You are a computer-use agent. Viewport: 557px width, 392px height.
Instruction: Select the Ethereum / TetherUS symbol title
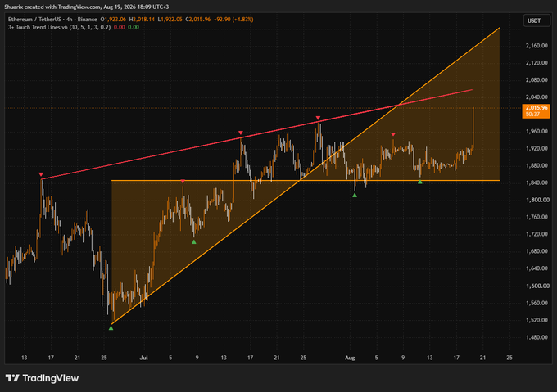pos(52,20)
